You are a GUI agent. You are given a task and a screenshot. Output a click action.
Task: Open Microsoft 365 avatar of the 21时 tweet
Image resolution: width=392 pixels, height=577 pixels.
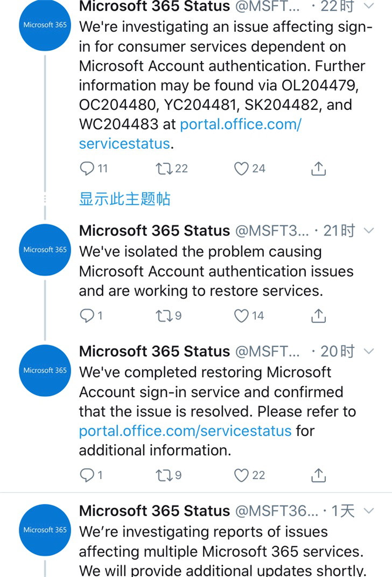(45, 250)
